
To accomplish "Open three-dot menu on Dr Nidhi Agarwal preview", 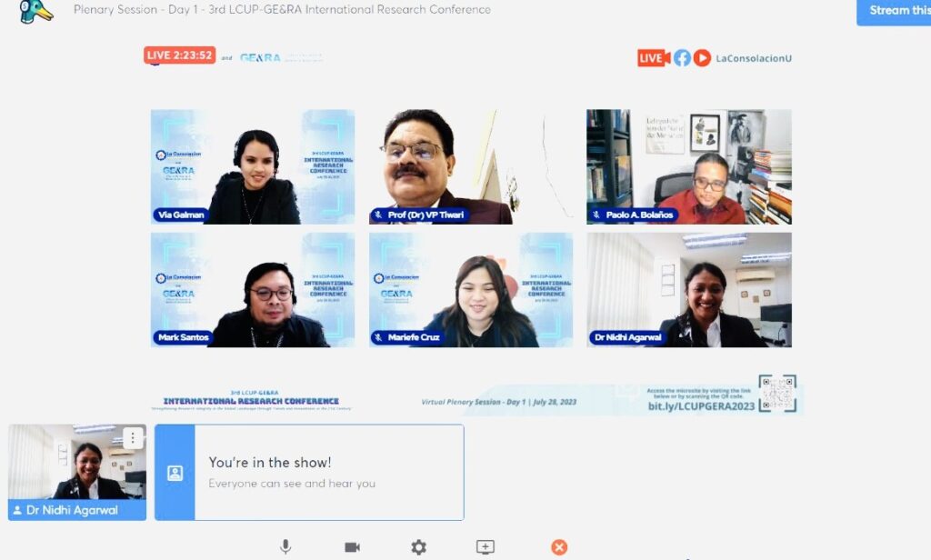I will [133, 438].
